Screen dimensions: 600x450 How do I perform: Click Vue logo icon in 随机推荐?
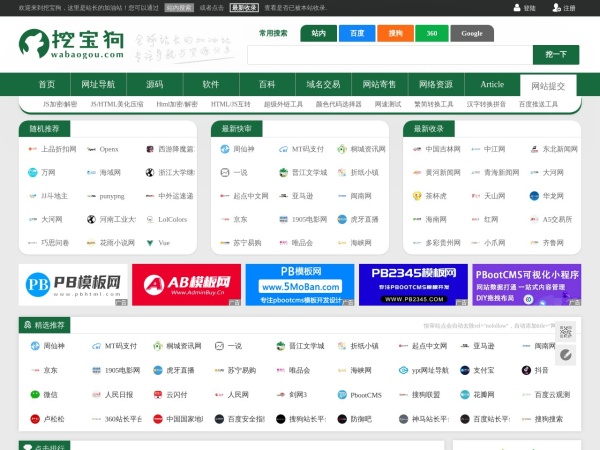[x=150, y=243]
